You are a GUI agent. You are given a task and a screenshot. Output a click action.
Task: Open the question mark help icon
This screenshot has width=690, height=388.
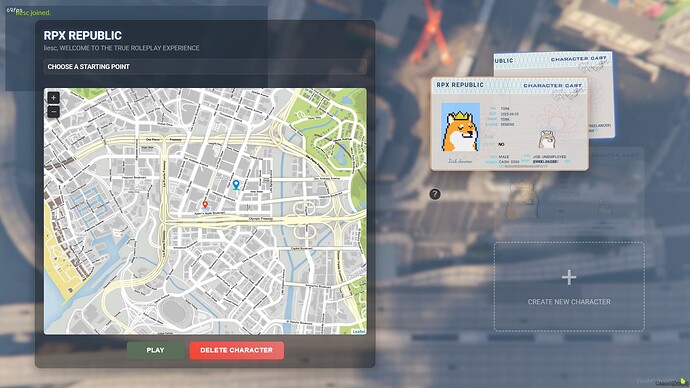tap(435, 194)
